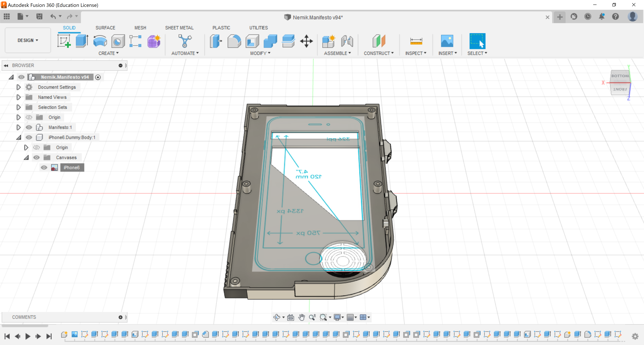Expand the Selection Sets node
The height and width of the screenshot is (345, 644).
pyautogui.click(x=18, y=107)
